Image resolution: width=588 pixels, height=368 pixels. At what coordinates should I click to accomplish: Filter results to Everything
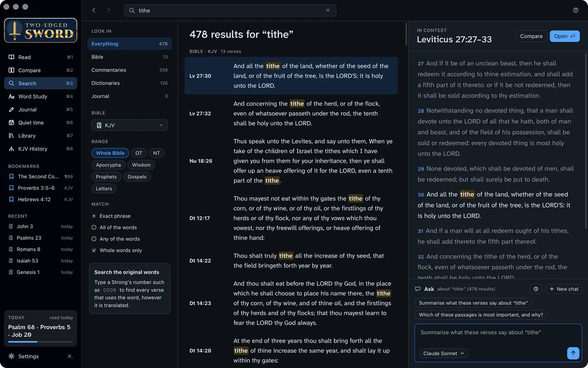[x=129, y=44]
